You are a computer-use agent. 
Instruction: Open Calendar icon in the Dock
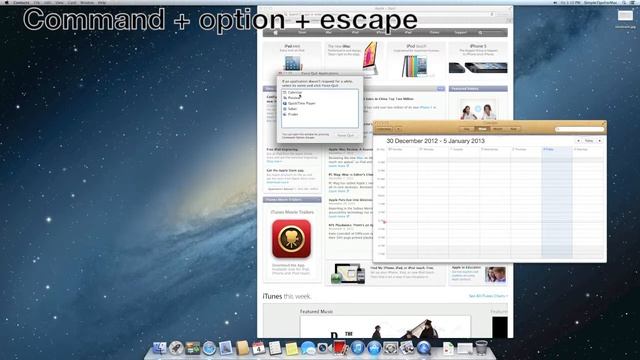258,348
